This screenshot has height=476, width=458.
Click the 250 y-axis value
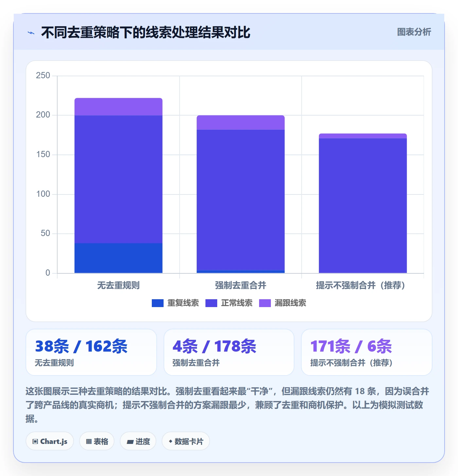pos(43,76)
